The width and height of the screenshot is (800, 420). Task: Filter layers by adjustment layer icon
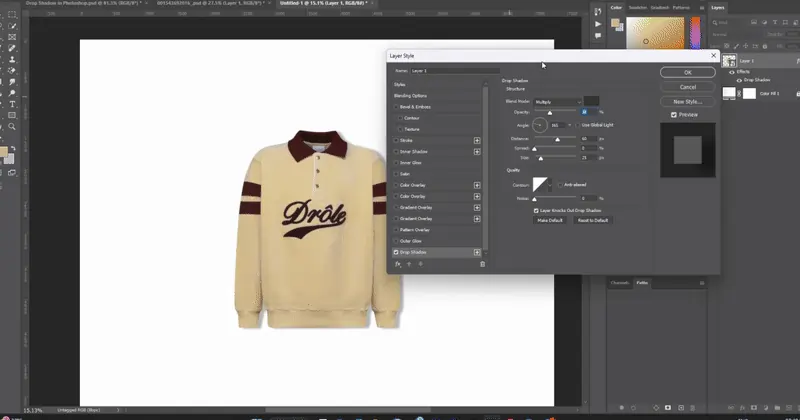pos(764,22)
